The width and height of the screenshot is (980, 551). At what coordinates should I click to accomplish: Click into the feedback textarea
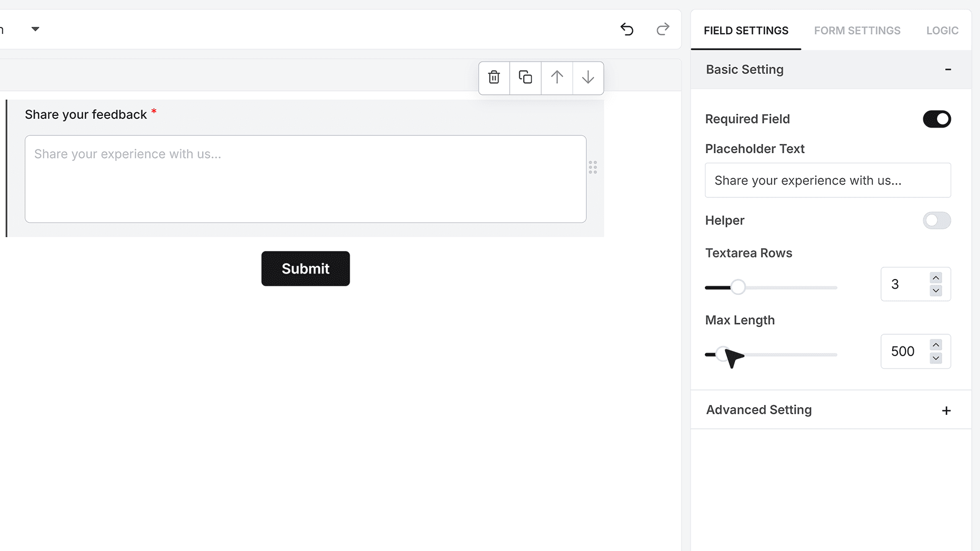pos(305,179)
